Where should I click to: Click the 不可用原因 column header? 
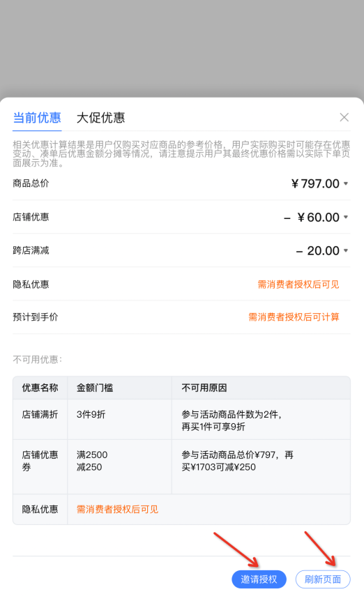point(204,388)
